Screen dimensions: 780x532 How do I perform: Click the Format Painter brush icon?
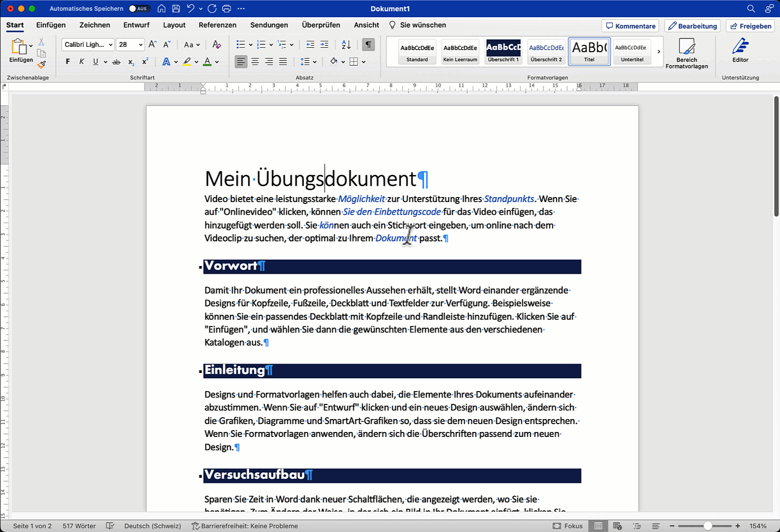[x=42, y=65]
